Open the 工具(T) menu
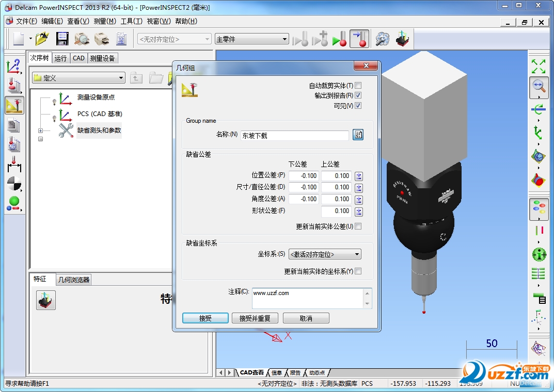Image resolution: width=554 pixels, height=392 pixels. point(132,21)
